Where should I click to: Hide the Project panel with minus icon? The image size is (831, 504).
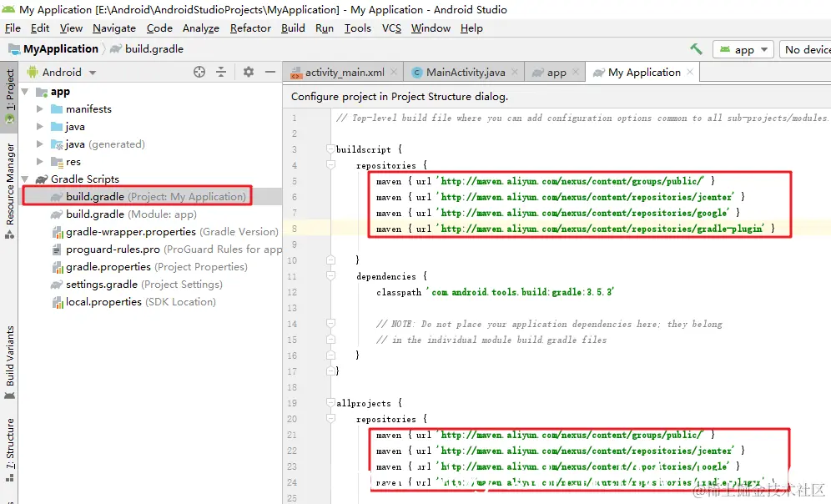[270, 72]
